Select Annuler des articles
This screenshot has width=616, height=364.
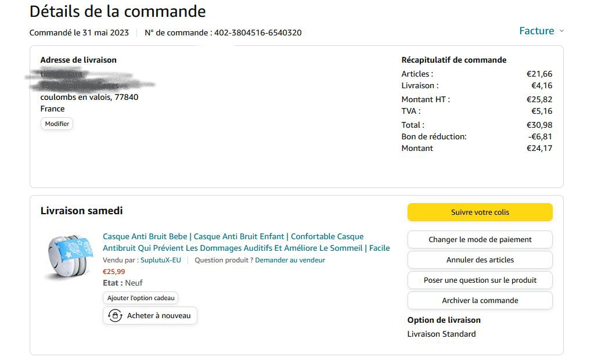coord(480,260)
